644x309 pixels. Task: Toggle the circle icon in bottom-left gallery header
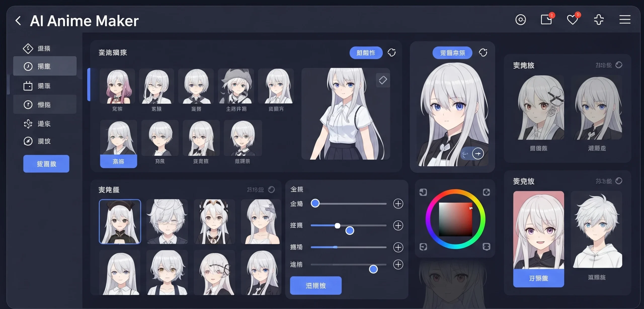point(271,189)
